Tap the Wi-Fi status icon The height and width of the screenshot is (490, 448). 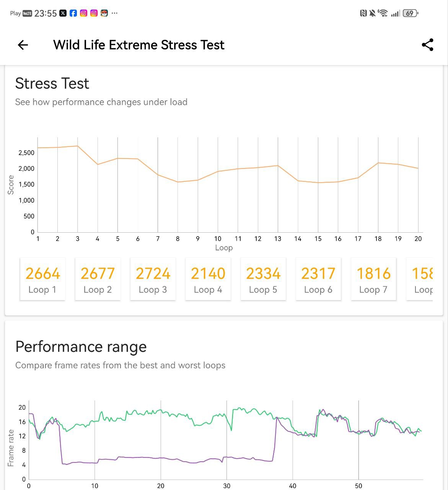383,13
